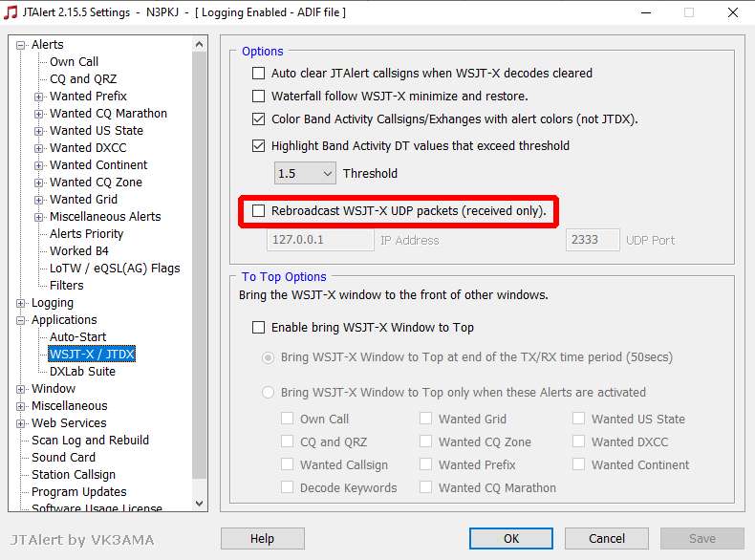Expand the Wanted CQ Marathon tree node

coord(38,114)
